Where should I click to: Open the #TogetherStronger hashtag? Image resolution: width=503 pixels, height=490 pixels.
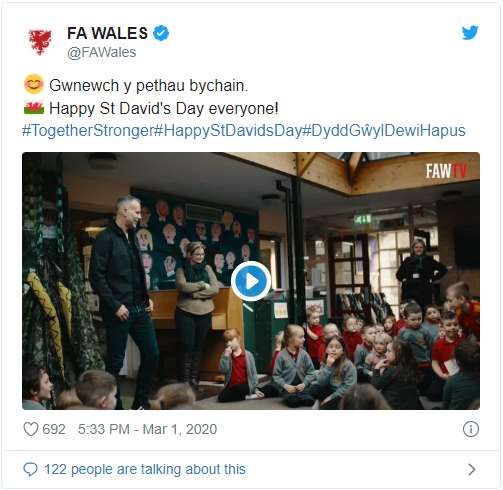point(88,130)
